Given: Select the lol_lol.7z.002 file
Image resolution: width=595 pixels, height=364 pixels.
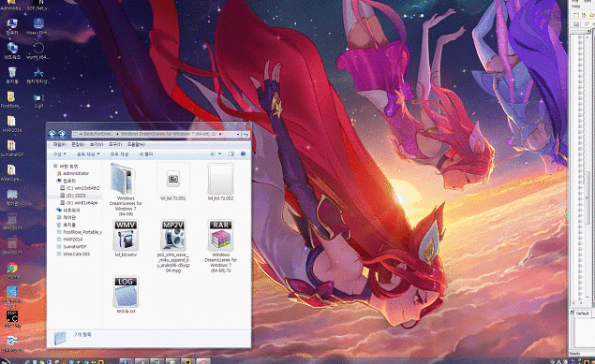Looking at the screenshot, I should [220, 182].
